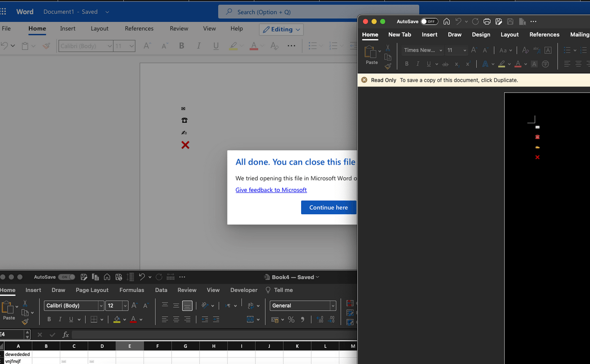Open the Review tab in Word web
The image size is (590, 364).
tap(179, 29)
